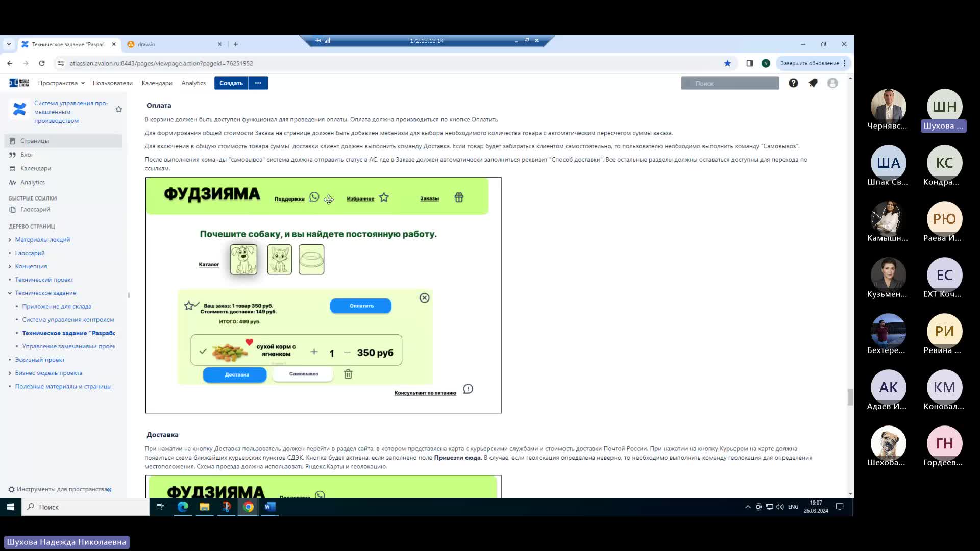Click the Доставка button in mockup

point(235,374)
